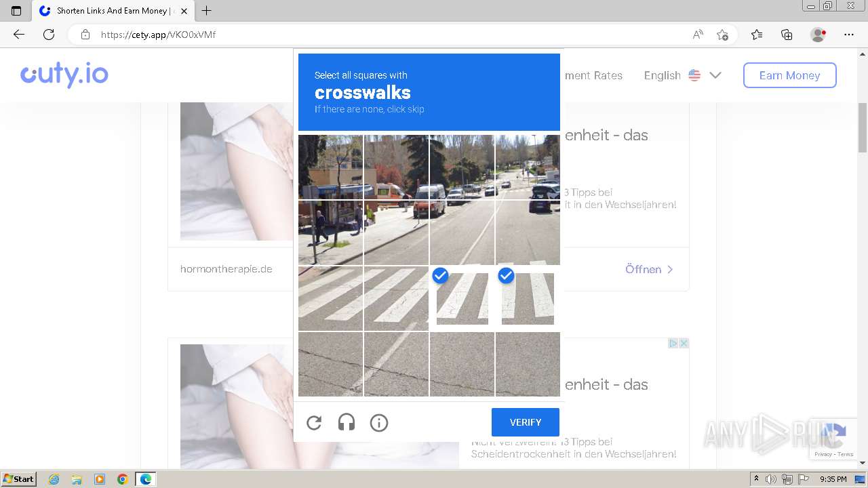
Task: Open Settings and more ellipsis menu
Action: [849, 35]
